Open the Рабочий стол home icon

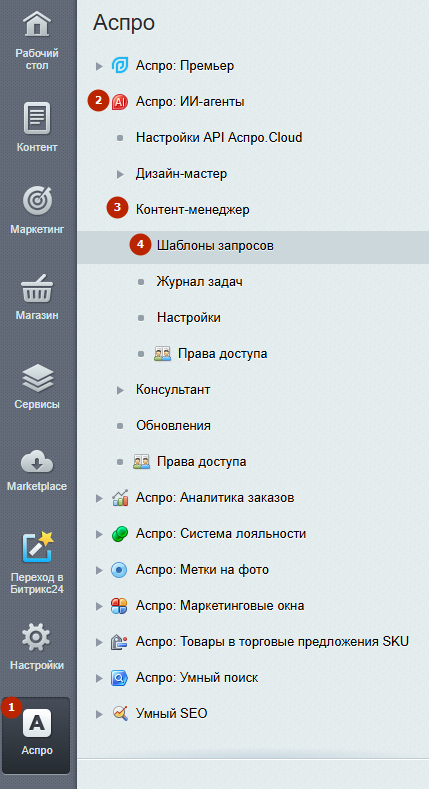pos(37,24)
